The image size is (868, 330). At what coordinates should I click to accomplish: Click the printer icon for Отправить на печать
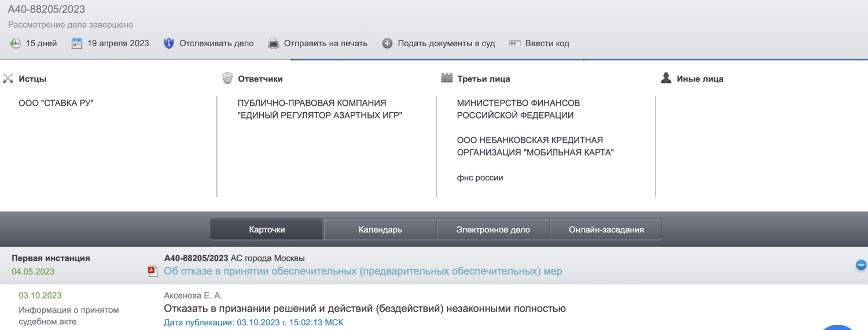pos(273,43)
